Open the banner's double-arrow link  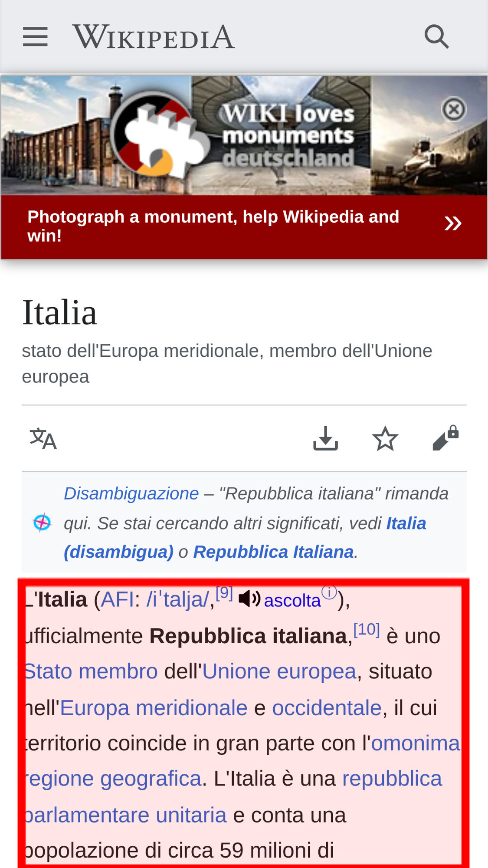[x=453, y=224]
